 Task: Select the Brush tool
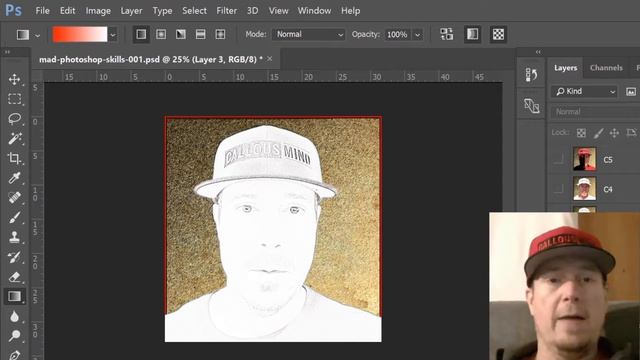(15, 217)
